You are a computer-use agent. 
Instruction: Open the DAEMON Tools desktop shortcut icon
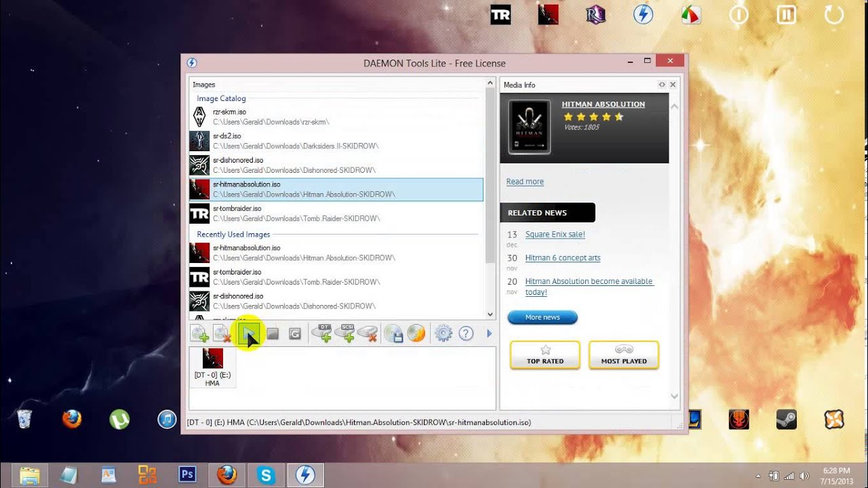(643, 15)
